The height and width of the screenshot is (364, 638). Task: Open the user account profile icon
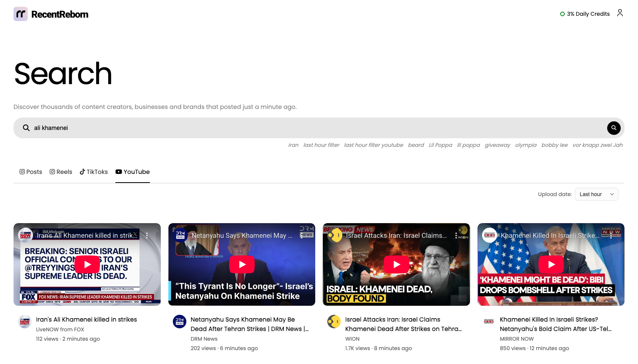(x=620, y=13)
